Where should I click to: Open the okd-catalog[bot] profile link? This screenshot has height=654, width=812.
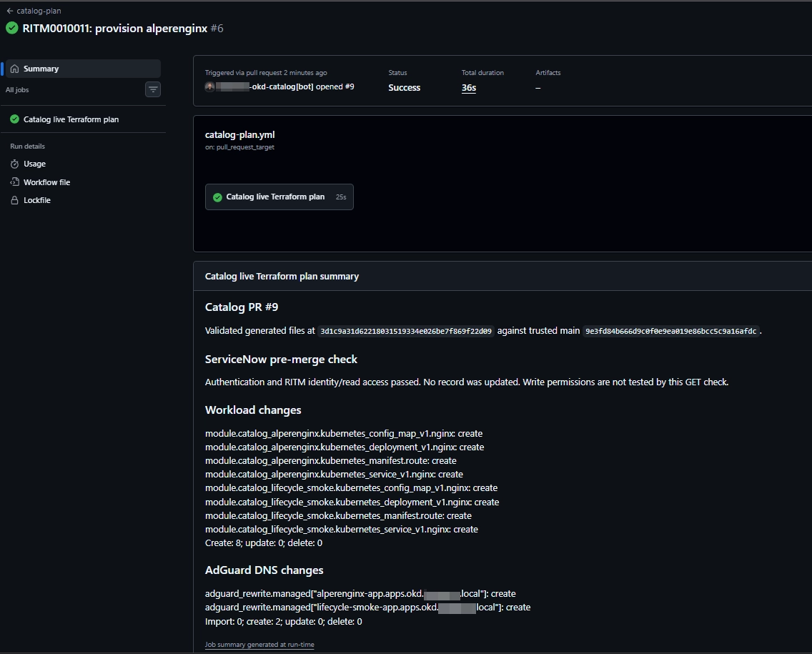(x=264, y=86)
